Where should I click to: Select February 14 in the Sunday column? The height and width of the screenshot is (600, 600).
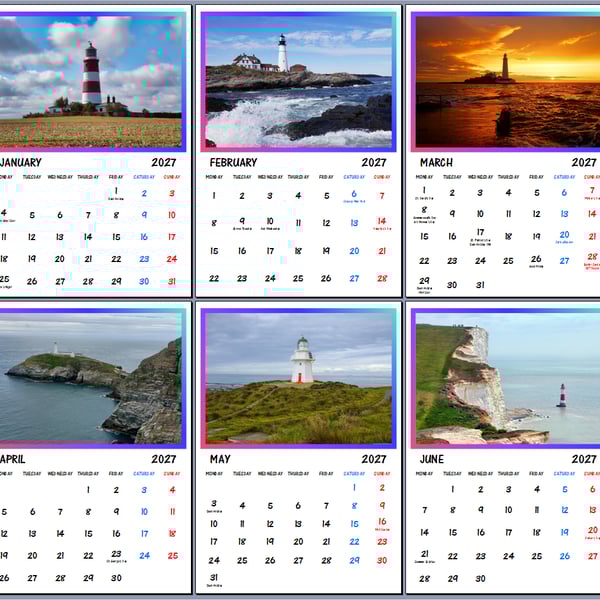[x=382, y=221]
